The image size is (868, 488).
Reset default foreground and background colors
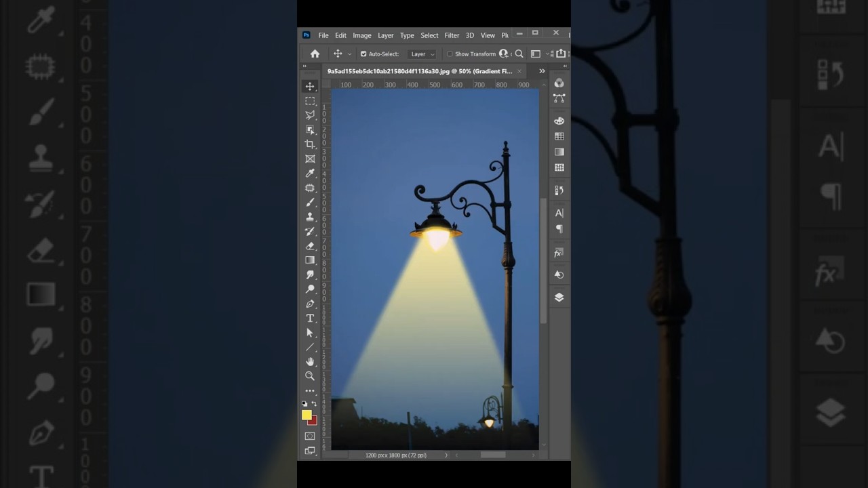tap(304, 404)
